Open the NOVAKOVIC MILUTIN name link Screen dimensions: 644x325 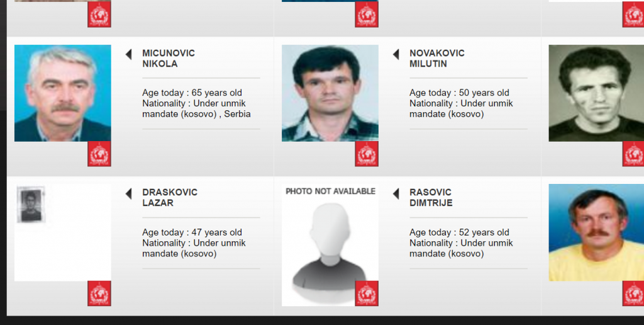437,59
